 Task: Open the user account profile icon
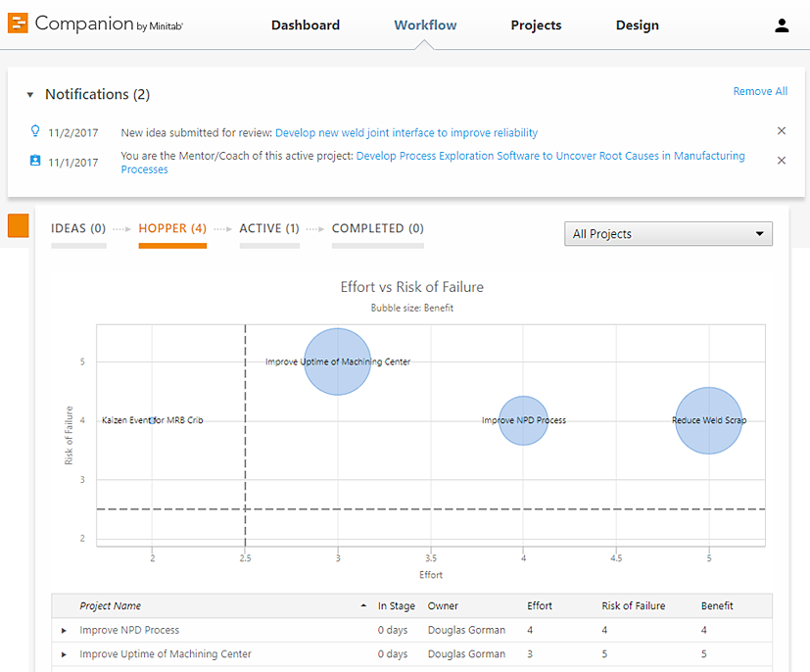[x=782, y=26]
